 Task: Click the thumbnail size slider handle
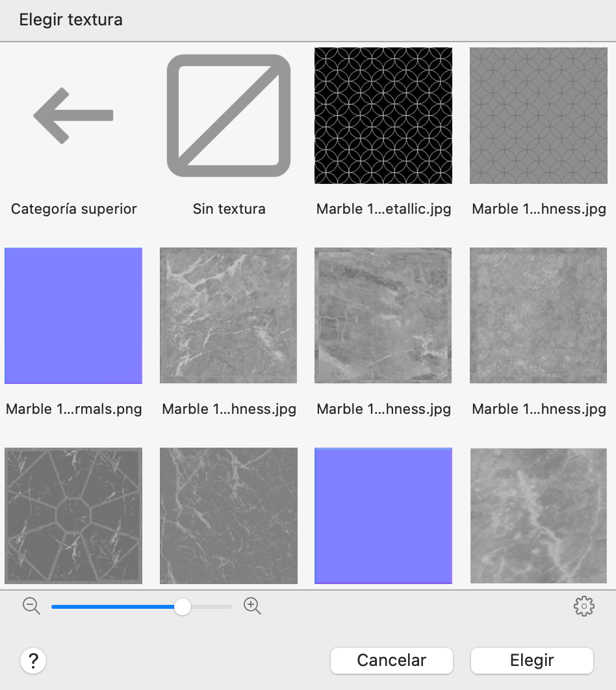coord(183,607)
